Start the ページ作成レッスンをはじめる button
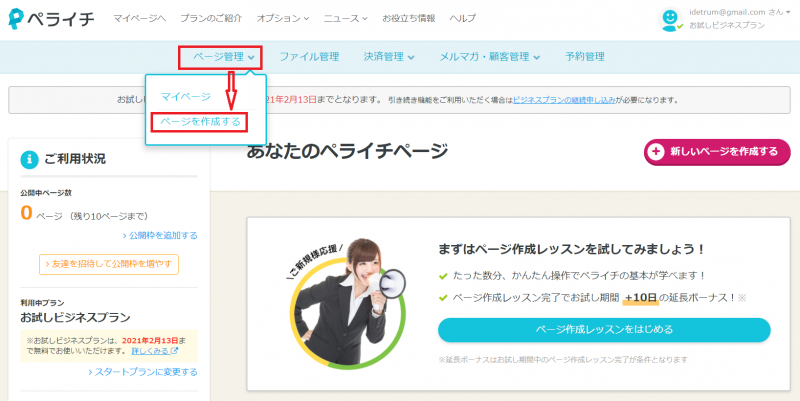Image resolution: width=800 pixels, height=401 pixels. (x=604, y=329)
